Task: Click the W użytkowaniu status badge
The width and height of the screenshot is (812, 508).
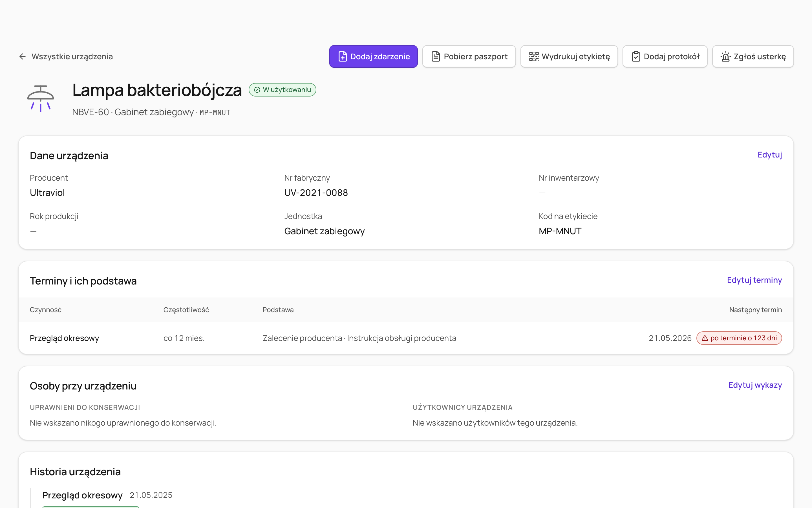Action: coord(283,90)
